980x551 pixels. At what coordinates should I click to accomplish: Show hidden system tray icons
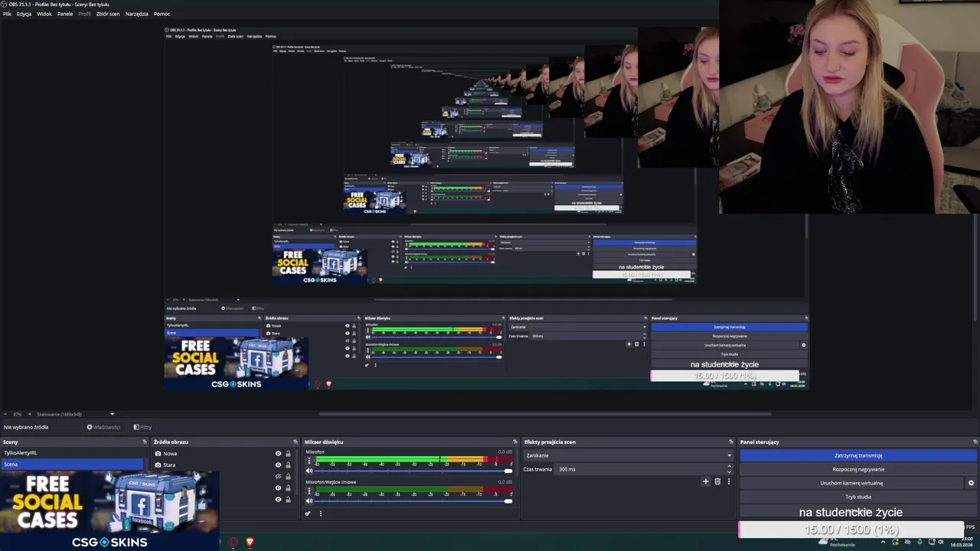(x=883, y=542)
